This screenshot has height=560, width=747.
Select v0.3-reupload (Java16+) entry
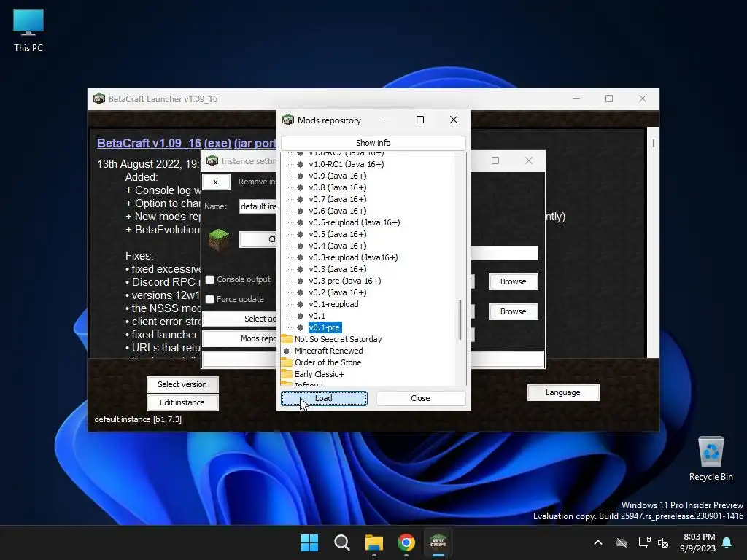tap(353, 257)
